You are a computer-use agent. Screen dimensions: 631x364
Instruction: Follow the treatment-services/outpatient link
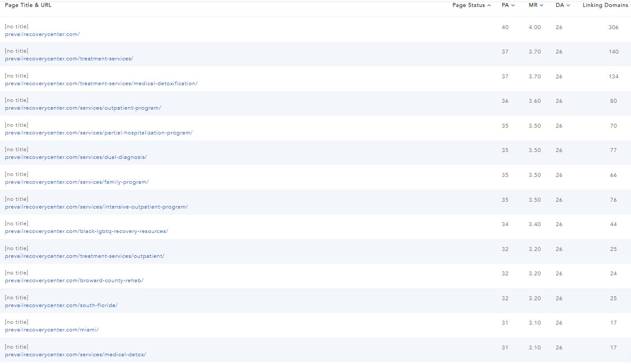[85, 256]
